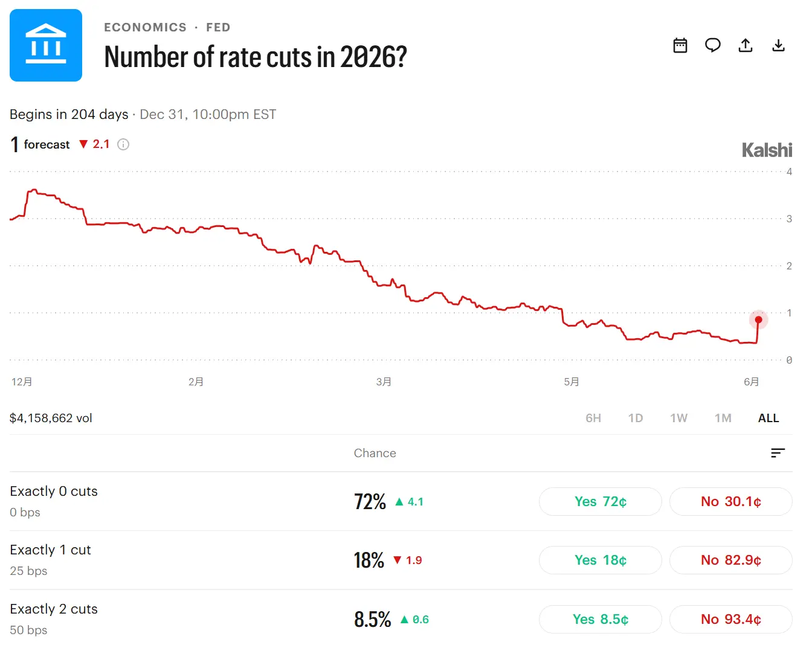Click the FED category link
The image size is (812, 645).
click(x=218, y=27)
